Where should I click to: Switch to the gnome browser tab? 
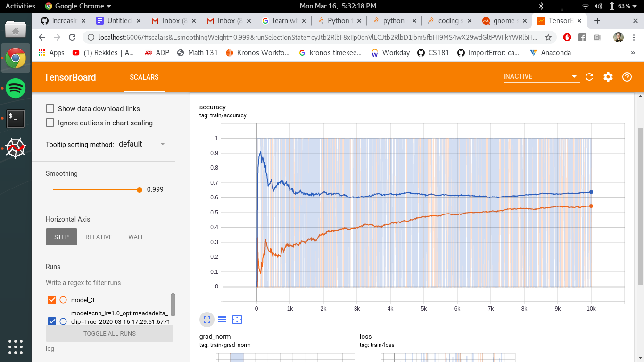point(504,21)
